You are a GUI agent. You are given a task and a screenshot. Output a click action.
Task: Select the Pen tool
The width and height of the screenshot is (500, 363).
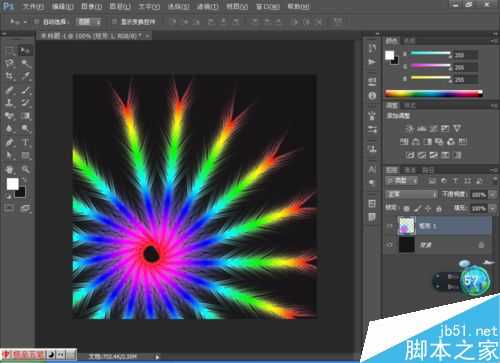[9, 143]
